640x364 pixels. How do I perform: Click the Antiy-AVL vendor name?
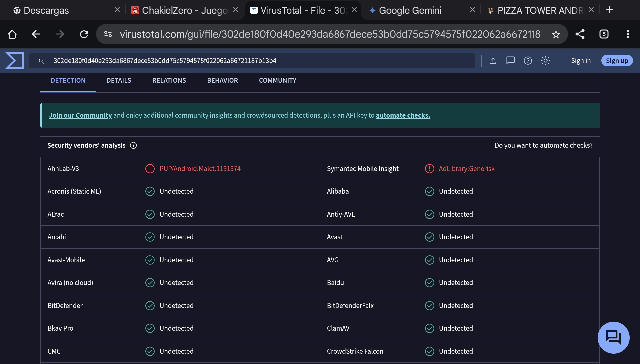tap(341, 214)
